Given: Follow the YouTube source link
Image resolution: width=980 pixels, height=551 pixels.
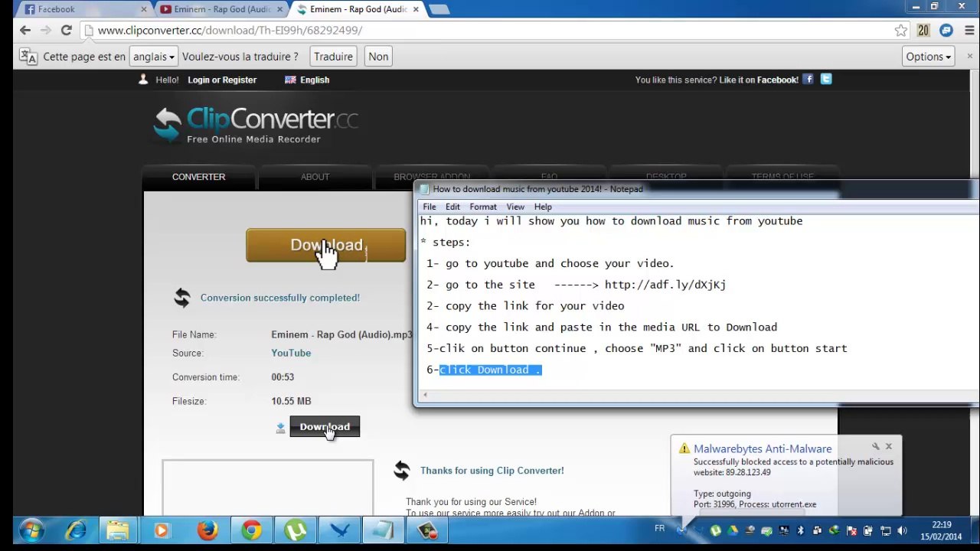Looking at the screenshot, I should tap(291, 353).
